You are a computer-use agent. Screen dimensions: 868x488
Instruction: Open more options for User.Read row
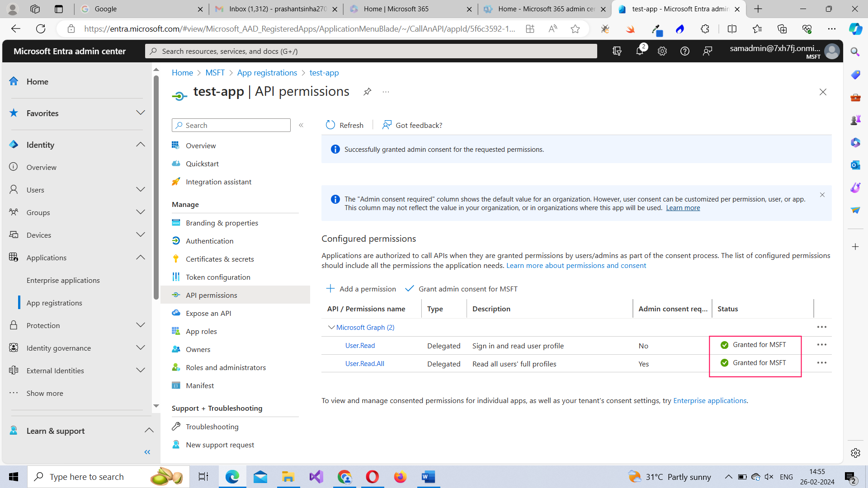(x=822, y=345)
